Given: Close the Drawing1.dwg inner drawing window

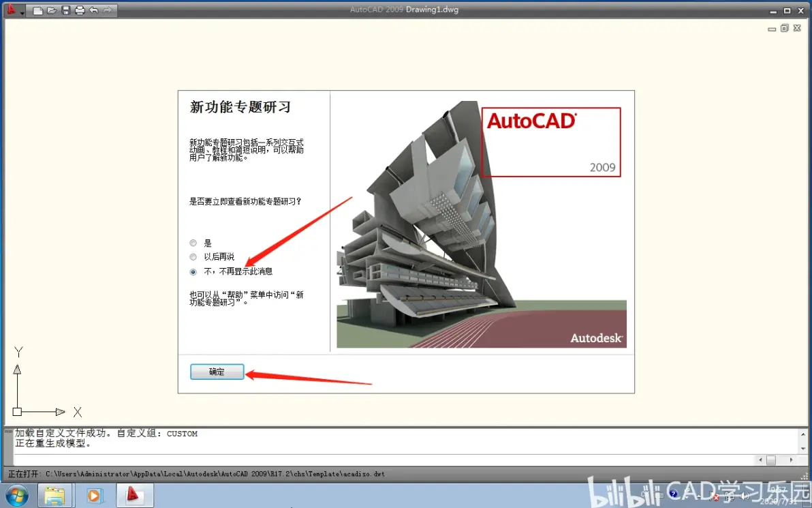Looking at the screenshot, I should click(798, 29).
